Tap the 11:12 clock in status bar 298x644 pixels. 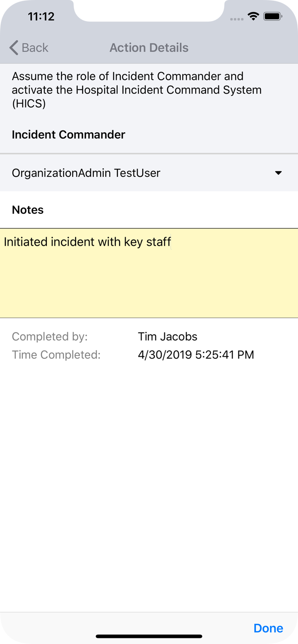[x=41, y=17]
